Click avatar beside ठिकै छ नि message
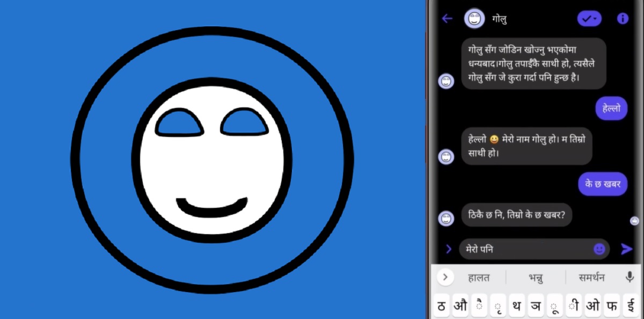Viewport: 644px width, 319px height. 447,218
